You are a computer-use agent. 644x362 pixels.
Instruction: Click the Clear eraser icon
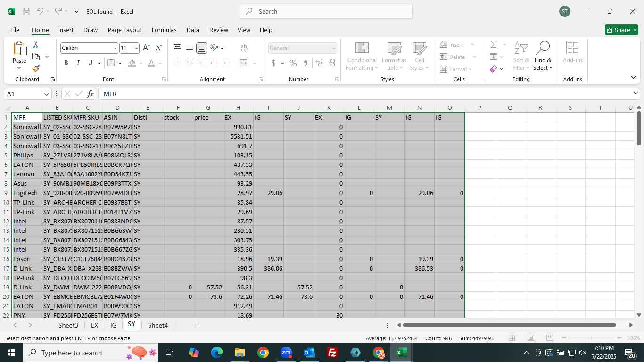click(x=494, y=69)
